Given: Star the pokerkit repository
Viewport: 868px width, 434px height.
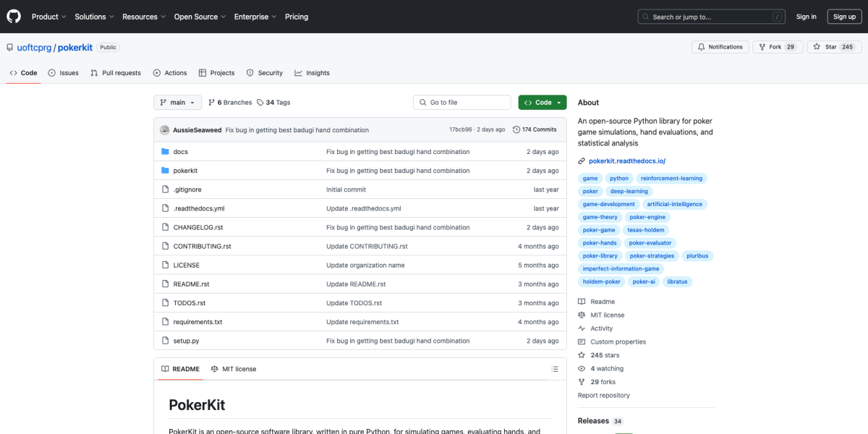Looking at the screenshot, I should (x=825, y=47).
